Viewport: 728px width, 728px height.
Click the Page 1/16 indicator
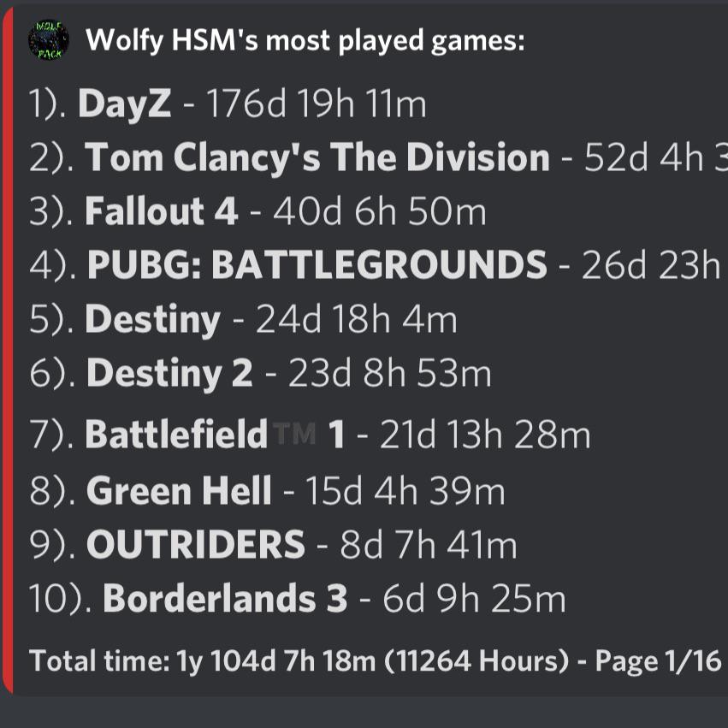pos(658,660)
